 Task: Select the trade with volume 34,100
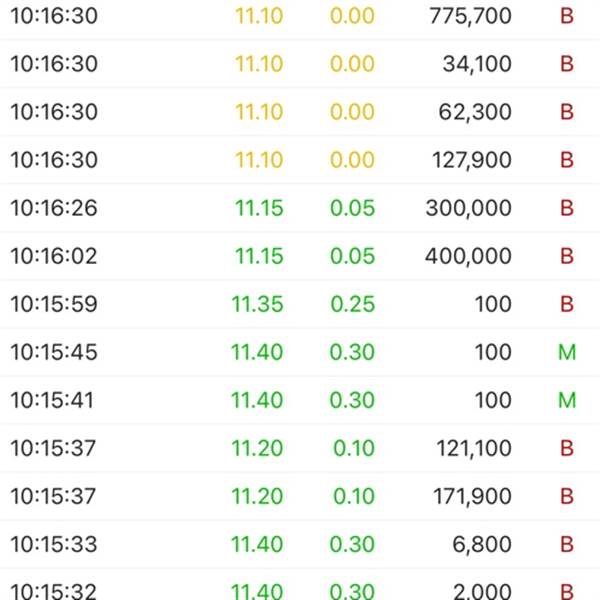300,64
